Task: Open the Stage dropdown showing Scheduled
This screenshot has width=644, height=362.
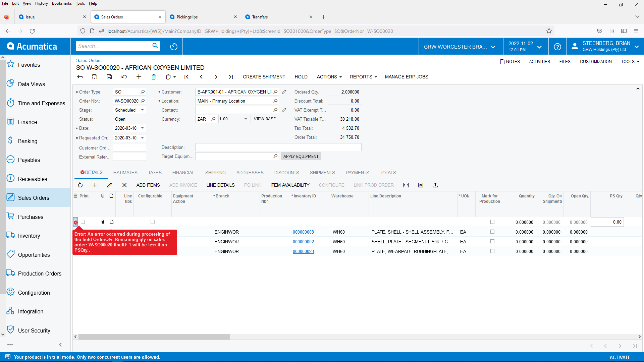Action: 142,110
